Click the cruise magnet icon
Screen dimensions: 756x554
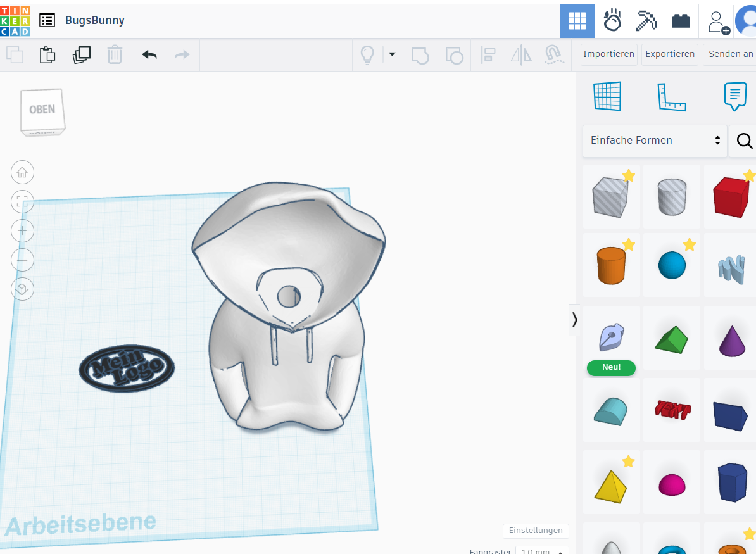(554, 55)
